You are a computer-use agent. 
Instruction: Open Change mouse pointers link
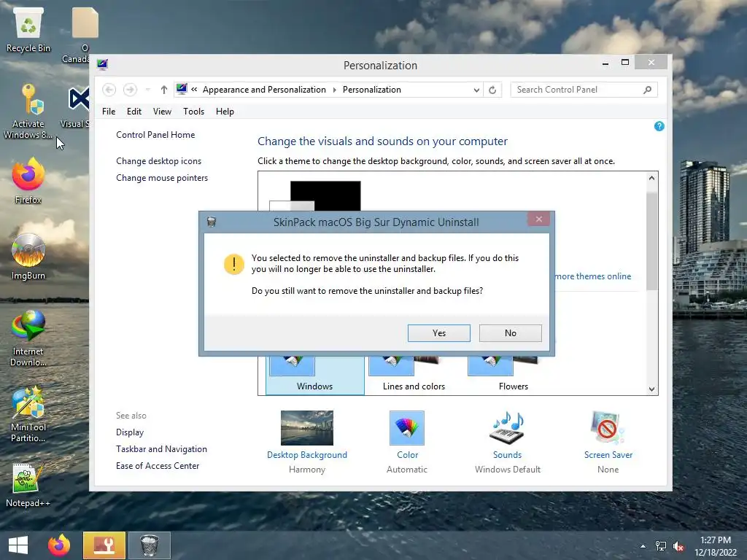162,178
